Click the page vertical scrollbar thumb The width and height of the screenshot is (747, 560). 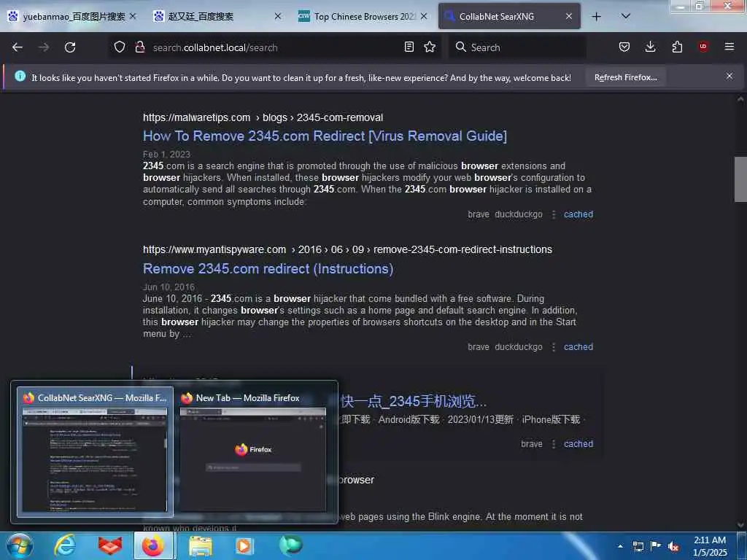tap(740, 179)
